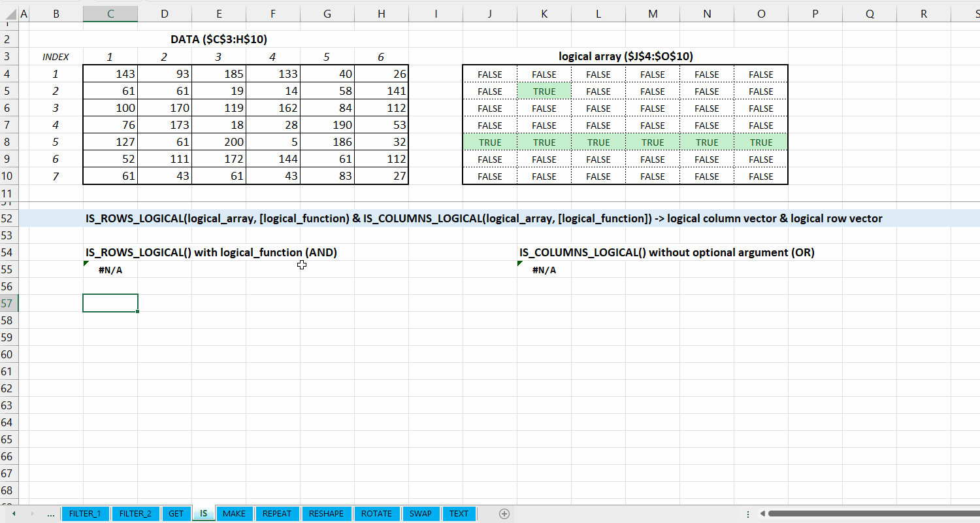This screenshot has width=980, height=523.
Task: Click the data cell with value 185
Action: pyautogui.click(x=219, y=74)
